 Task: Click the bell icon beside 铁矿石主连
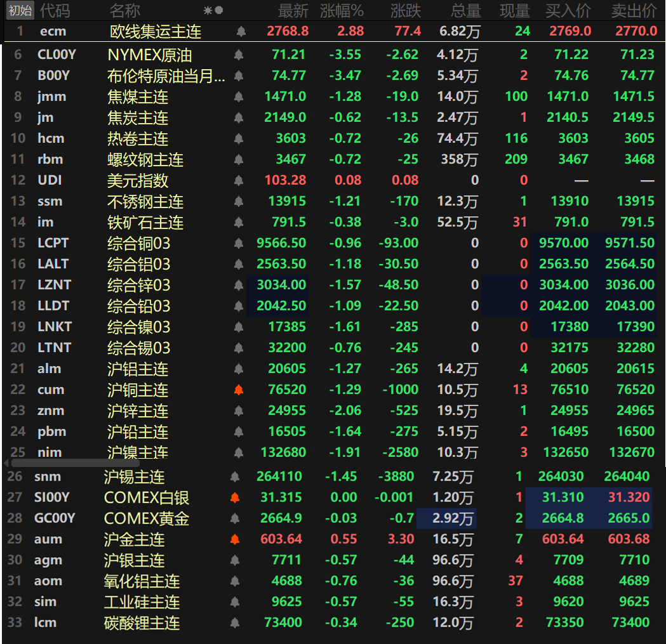pos(239,223)
